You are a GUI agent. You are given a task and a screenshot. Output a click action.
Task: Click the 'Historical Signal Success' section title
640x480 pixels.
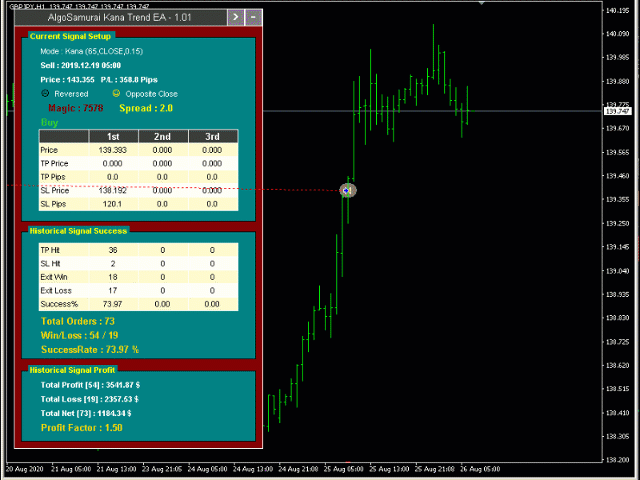pos(78,231)
